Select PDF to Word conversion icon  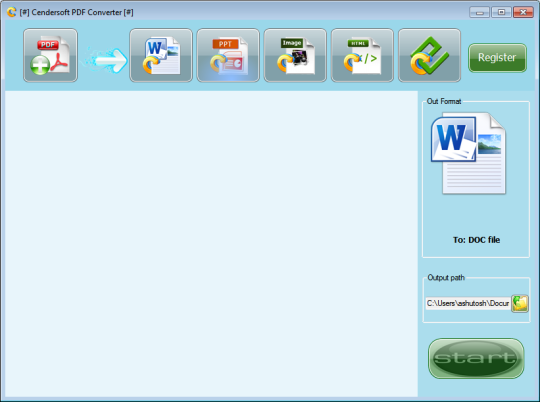point(161,55)
